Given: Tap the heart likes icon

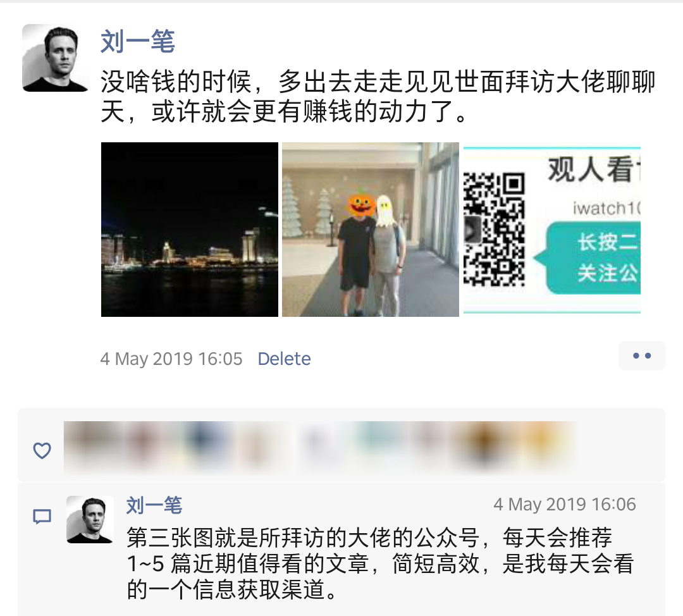Looking at the screenshot, I should pyautogui.click(x=42, y=450).
